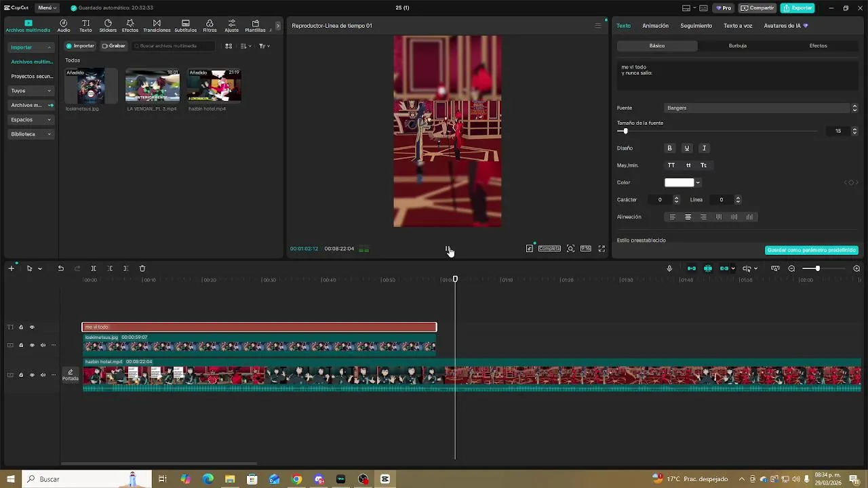Expand the Importar sidebar section
Image resolution: width=868 pixels, height=488 pixels.
31,47
